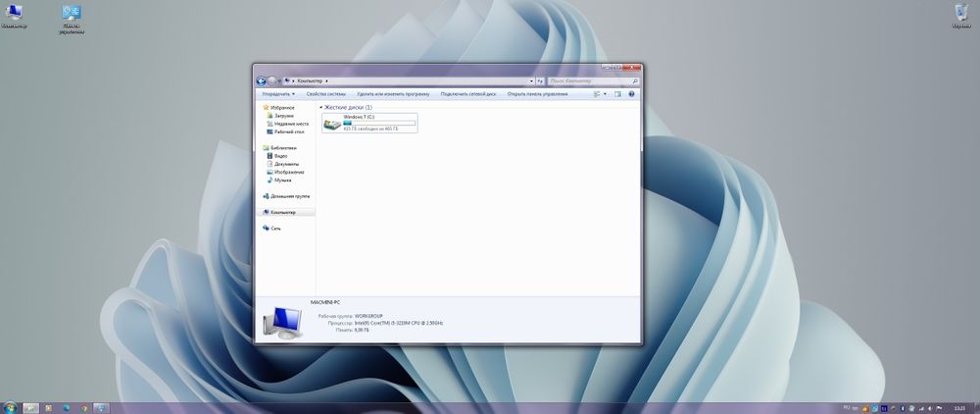Refresh the Explorer view with refresh button
The height and width of the screenshot is (414, 980).
click(x=540, y=81)
